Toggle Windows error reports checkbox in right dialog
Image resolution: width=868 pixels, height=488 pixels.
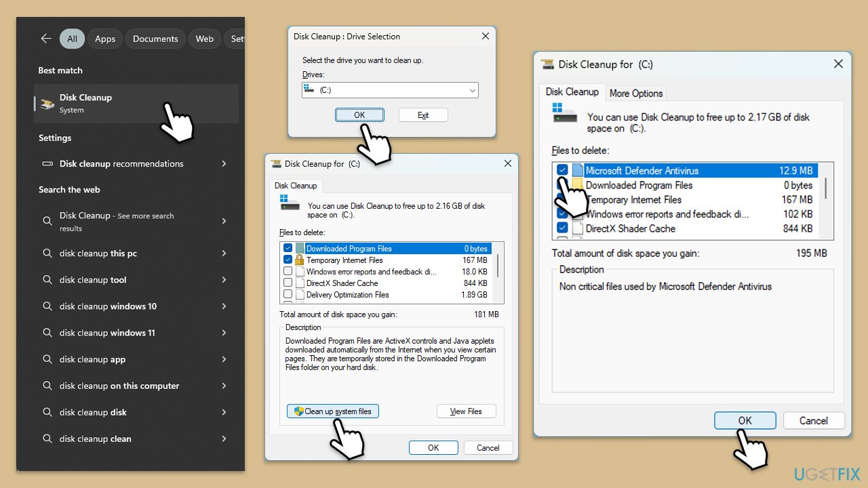pyautogui.click(x=562, y=214)
